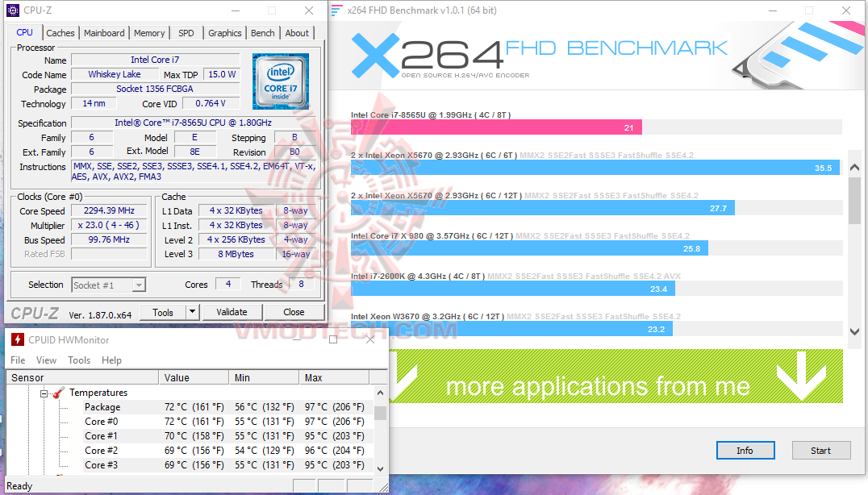Open the Caches tab in CPU-Z
This screenshot has width=868, height=495.
(x=61, y=33)
